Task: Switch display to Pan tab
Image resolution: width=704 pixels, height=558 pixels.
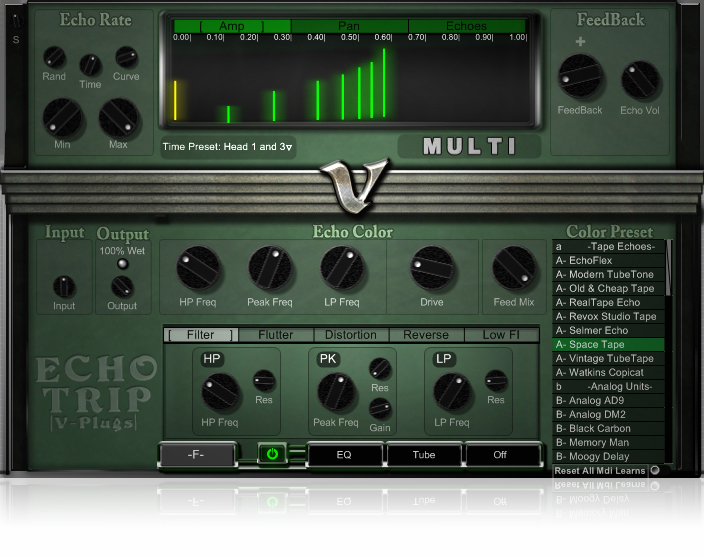Action: [x=349, y=26]
